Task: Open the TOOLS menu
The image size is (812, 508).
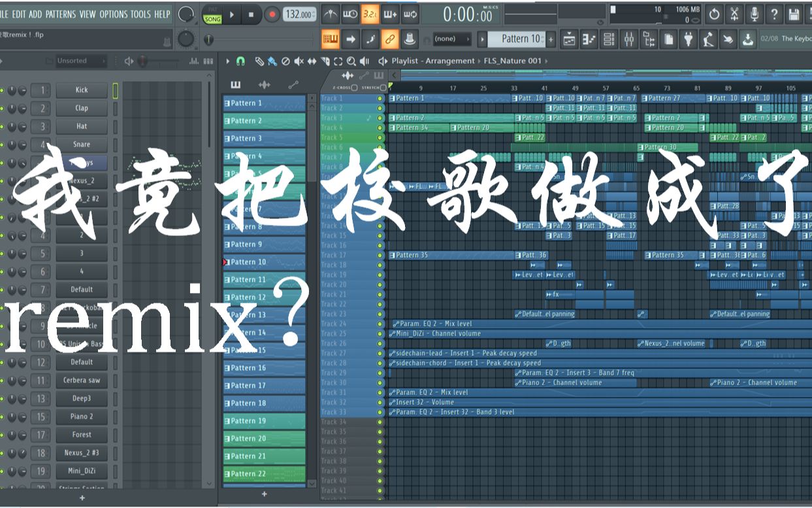Action: [140, 14]
